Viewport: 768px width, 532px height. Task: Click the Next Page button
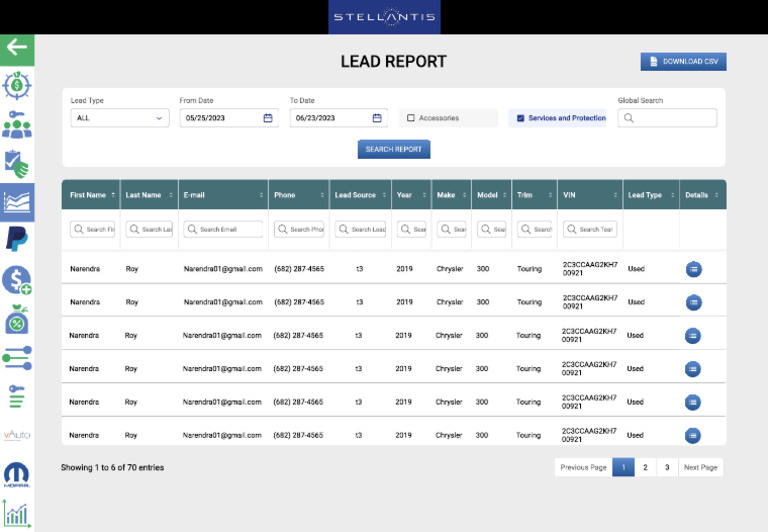(x=700, y=467)
